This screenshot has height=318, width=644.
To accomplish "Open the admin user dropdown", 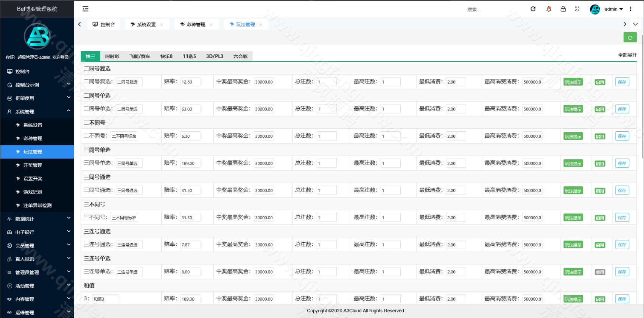I will click(x=613, y=9).
